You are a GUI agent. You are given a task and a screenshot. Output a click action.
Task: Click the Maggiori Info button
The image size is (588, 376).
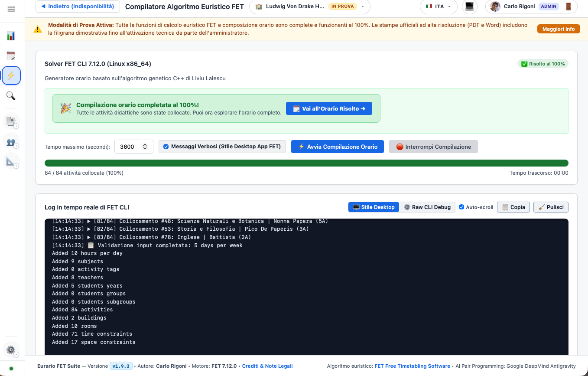point(559,29)
